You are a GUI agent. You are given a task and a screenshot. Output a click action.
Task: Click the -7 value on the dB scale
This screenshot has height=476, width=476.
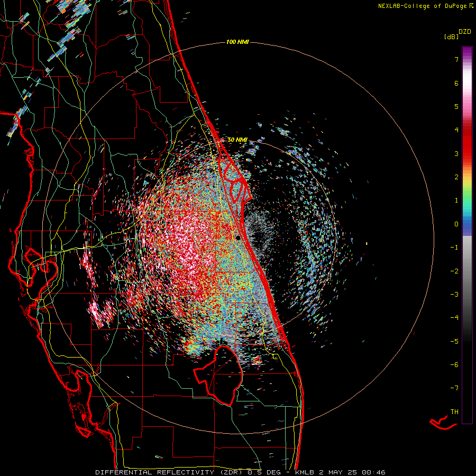pos(454,388)
